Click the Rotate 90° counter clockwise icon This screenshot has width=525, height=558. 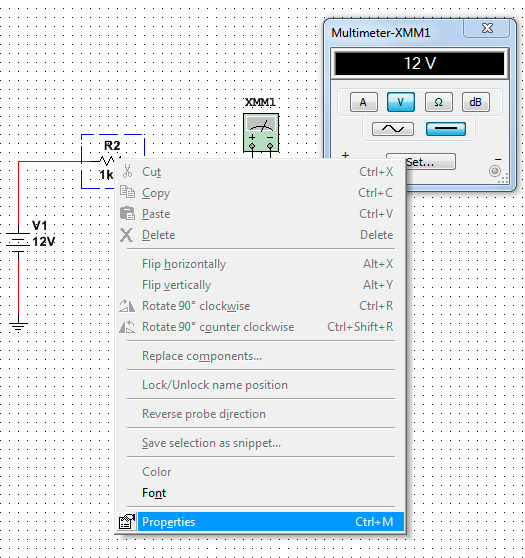127,327
